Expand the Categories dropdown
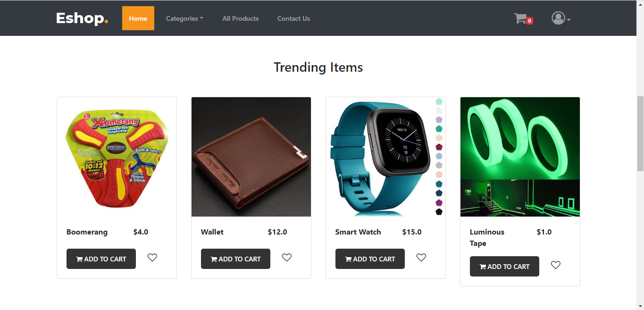644x310 pixels. tap(184, 18)
